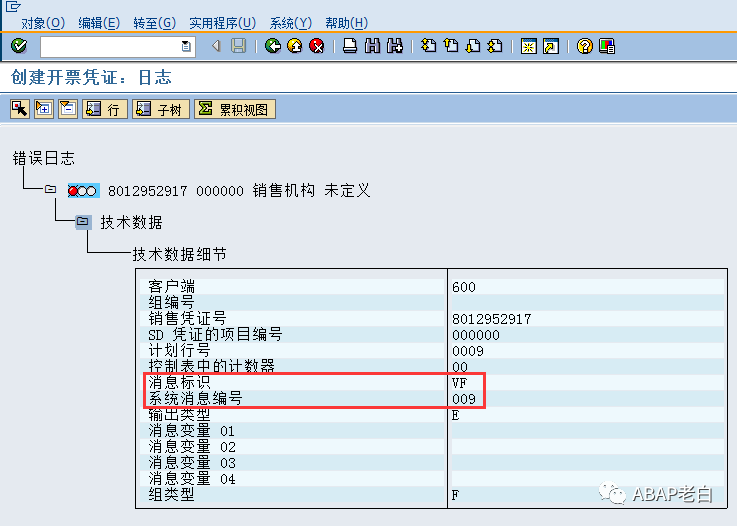This screenshot has width=737, height=526.
Task: Collapse the command field with the left arrow
Action: pyautogui.click(x=216, y=46)
